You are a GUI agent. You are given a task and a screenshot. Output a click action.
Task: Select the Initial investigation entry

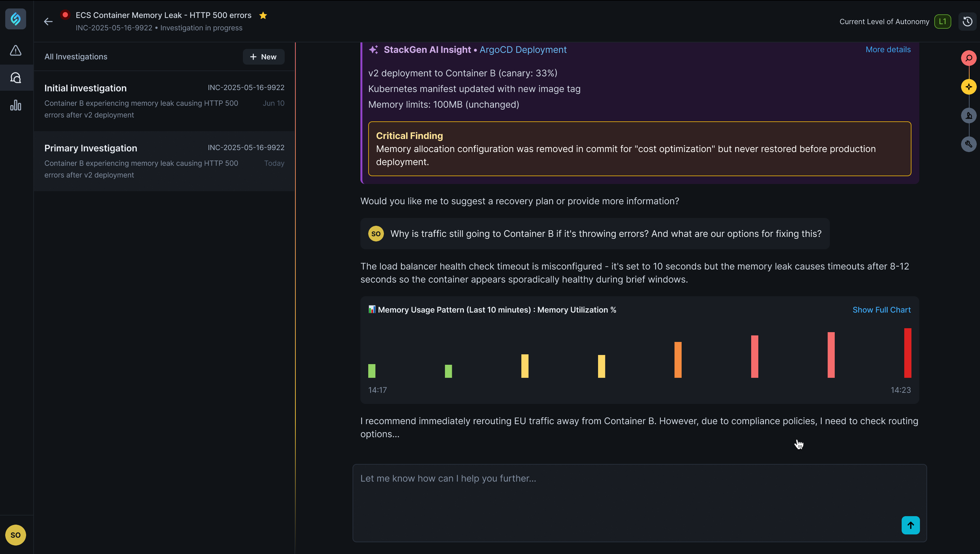coord(164,101)
